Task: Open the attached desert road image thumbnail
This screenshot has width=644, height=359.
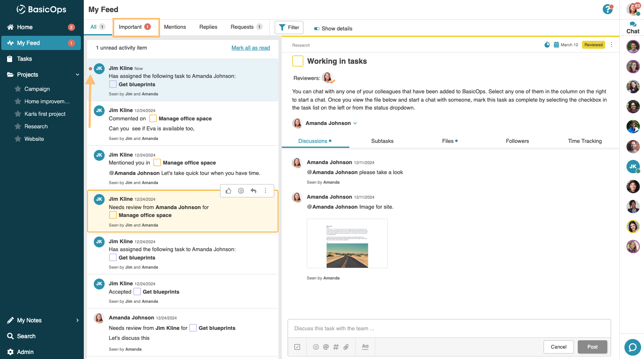Action: tap(347, 244)
